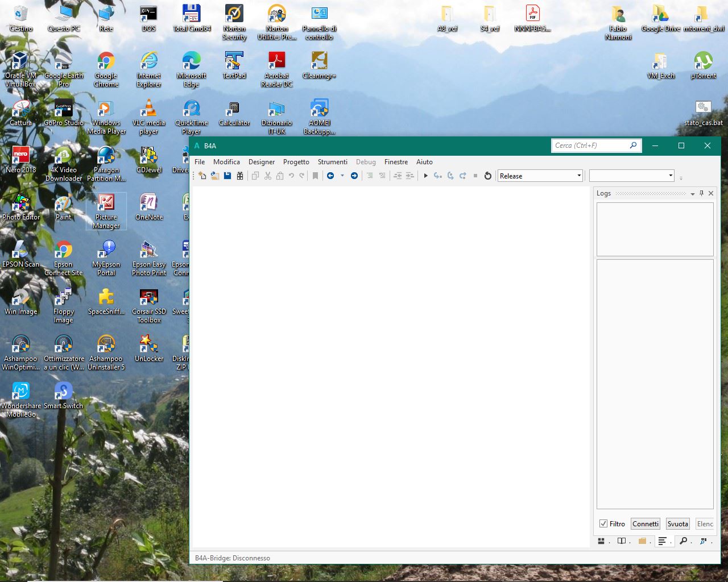The height and width of the screenshot is (582, 728).
Task: Click the Toggle bookmark toolbar icon
Action: [315, 176]
